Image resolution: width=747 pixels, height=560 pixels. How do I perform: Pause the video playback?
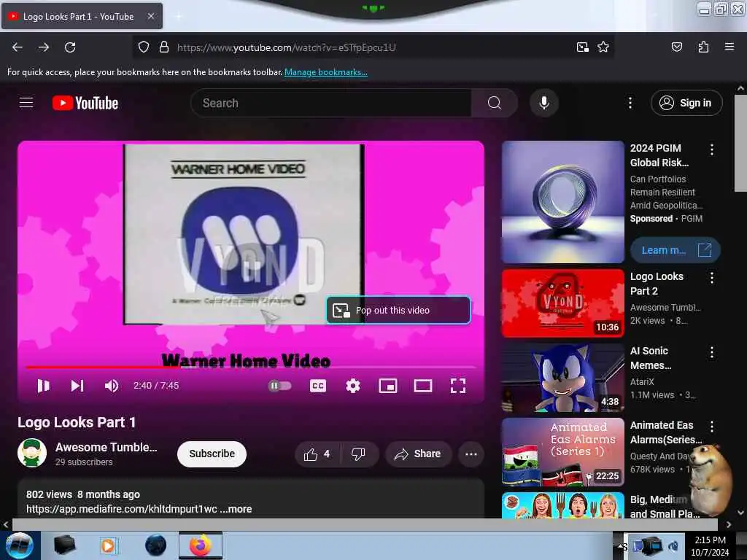[x=43, y=386]
